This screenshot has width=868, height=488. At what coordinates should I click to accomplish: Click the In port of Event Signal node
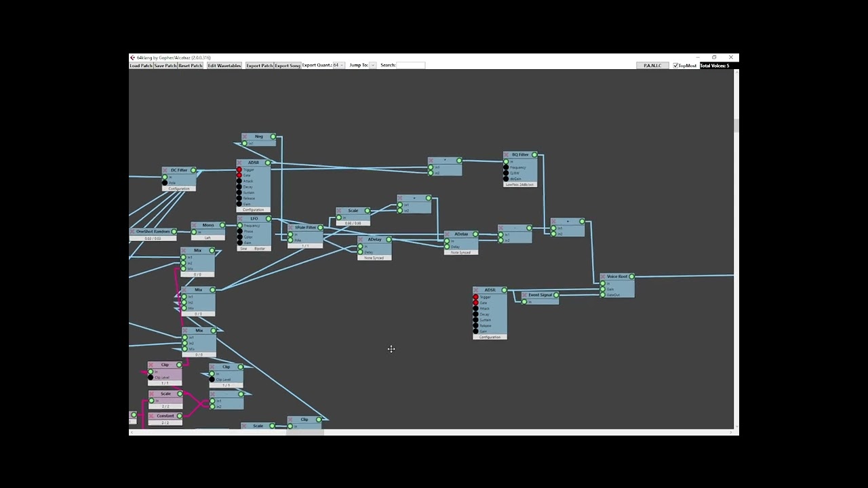(x=524, y=302)
